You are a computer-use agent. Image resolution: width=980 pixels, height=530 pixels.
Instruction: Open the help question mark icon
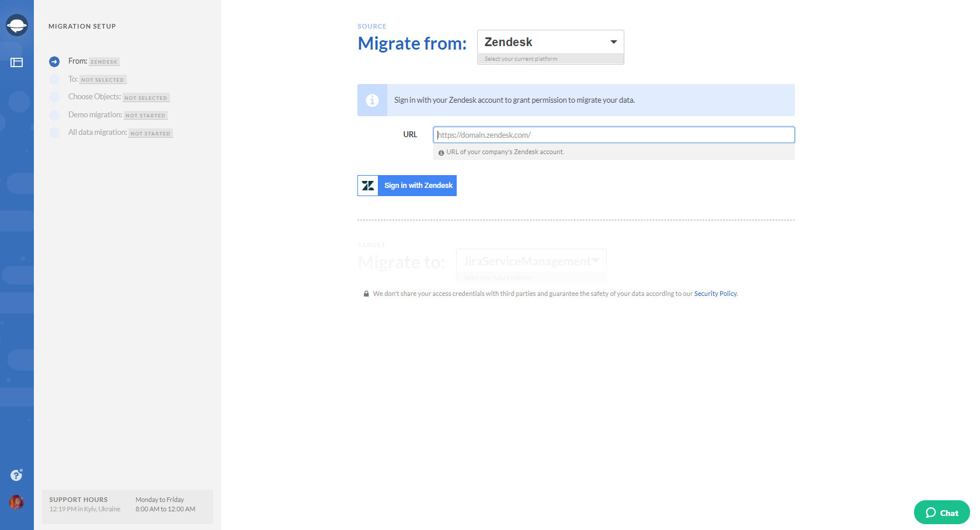[16, 475]
